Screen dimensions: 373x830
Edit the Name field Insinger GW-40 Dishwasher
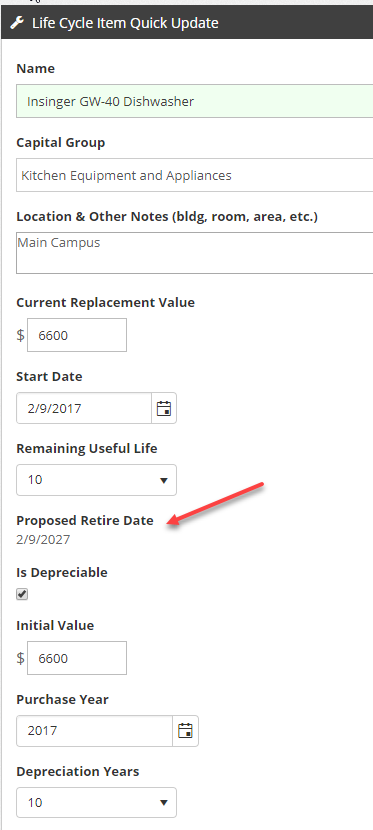click(195, 101)
